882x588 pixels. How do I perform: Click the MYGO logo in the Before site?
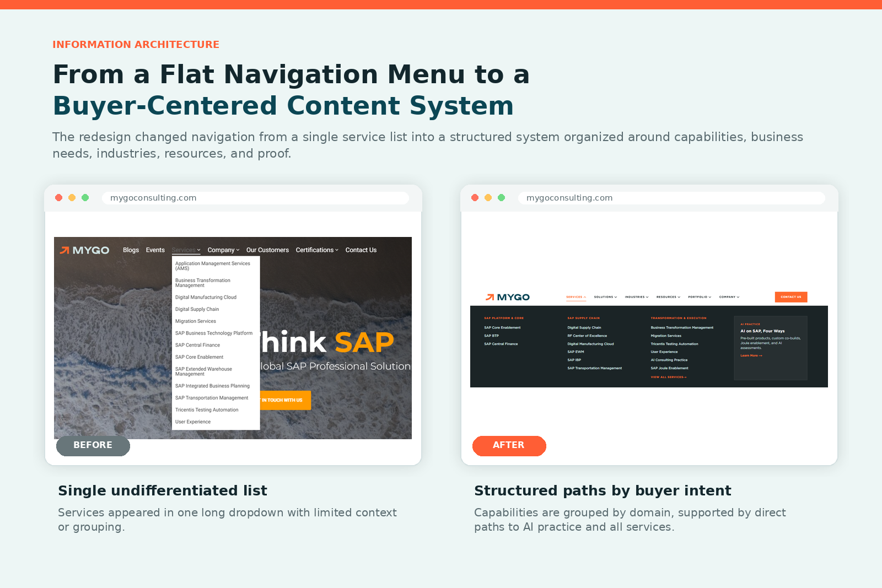[x=84, y=250]
